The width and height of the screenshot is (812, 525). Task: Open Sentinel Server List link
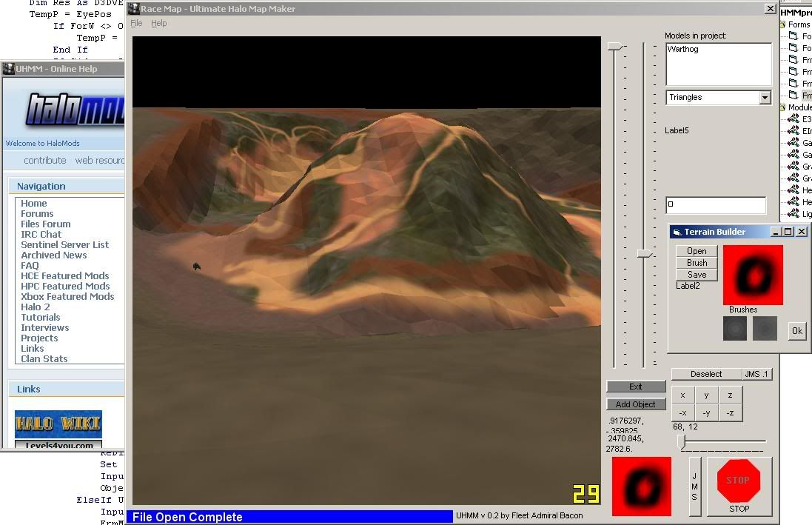[64, 244]
